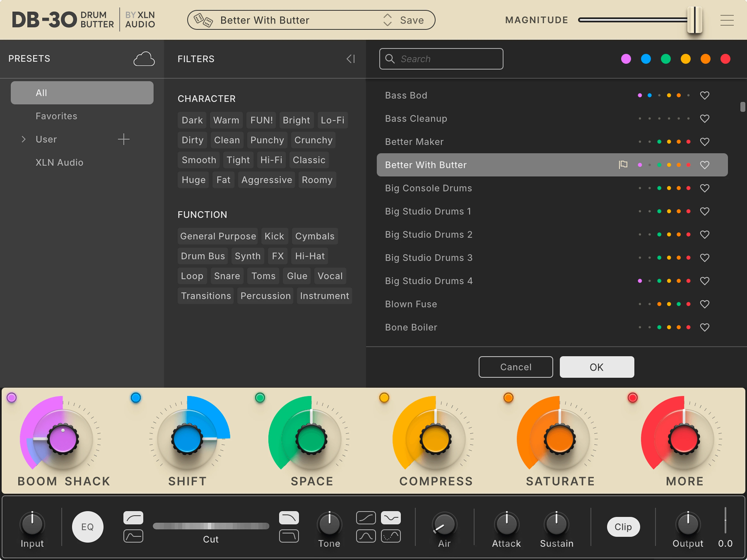Add a user folder with plus icon
This screenshot has width=747, height=560.
coord(124,139)
